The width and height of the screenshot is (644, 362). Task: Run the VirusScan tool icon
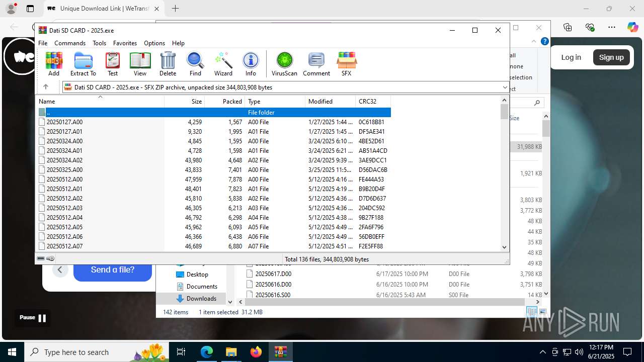coord(285,64)
